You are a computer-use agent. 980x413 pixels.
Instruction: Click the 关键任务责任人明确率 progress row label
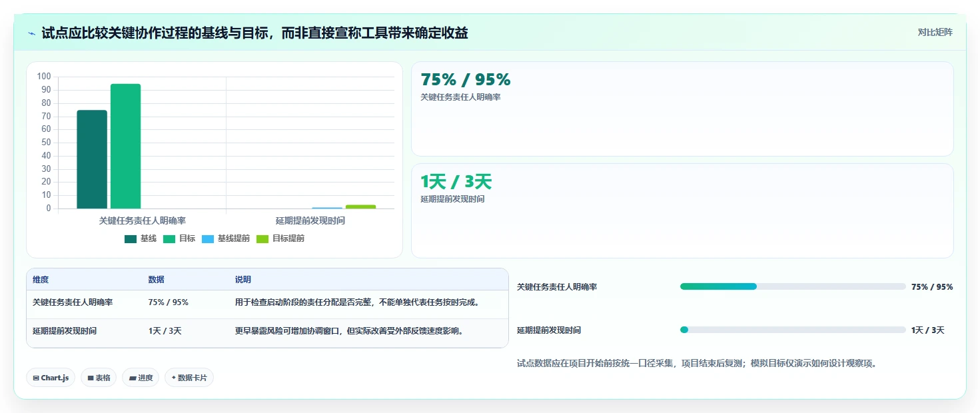click(557, 287)
